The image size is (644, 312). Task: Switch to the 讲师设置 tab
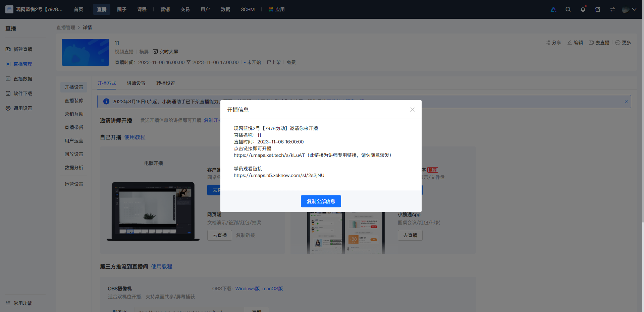pyautogui.click(x=136, y=83)
